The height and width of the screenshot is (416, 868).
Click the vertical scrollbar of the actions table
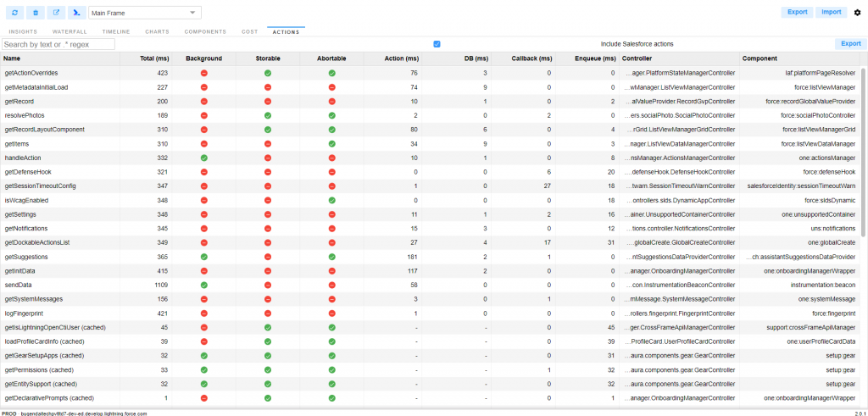coord(864,153)
